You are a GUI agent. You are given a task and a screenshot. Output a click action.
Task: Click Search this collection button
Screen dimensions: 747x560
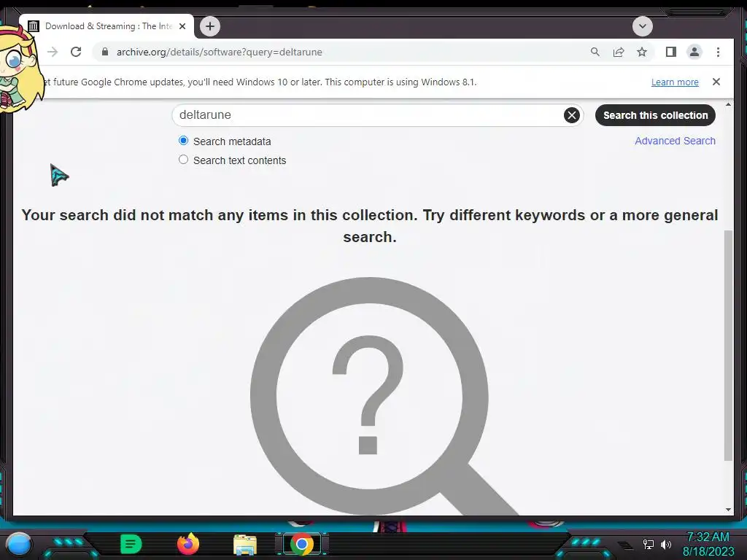pos(656,115)
